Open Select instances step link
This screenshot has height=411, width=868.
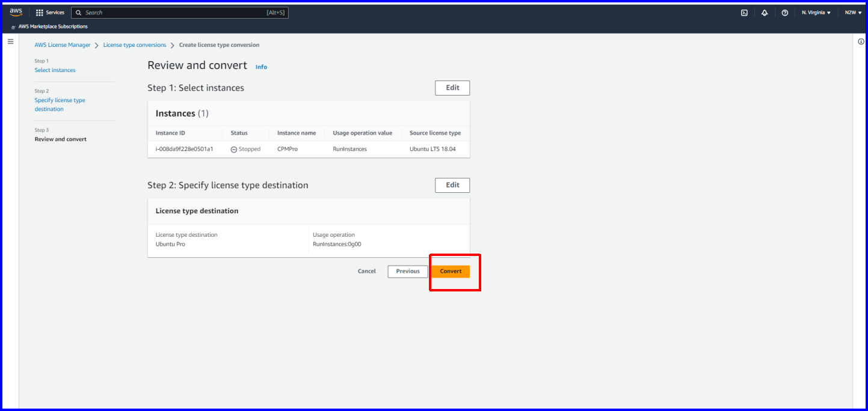click(x=55, y=70)
